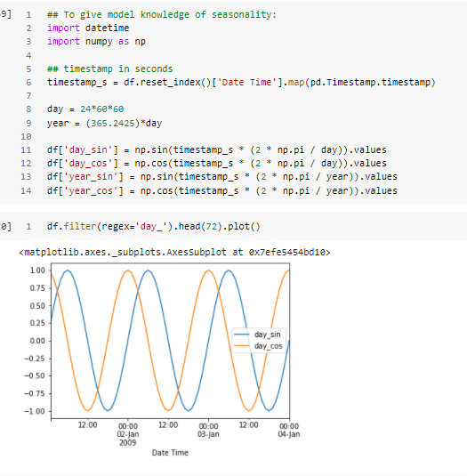Click the df['day_sin'] assignment line
Screen dimensions: 467x476
(217, 149)
